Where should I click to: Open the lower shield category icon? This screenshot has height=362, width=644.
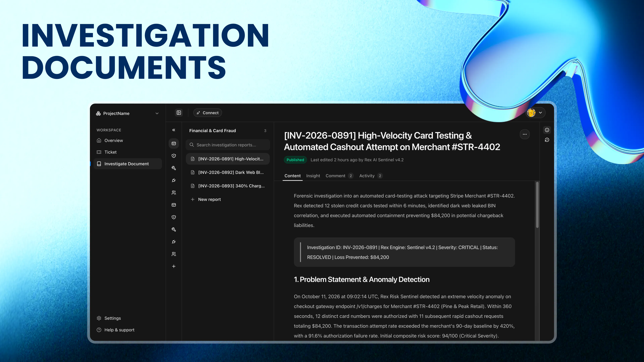click(174, 217)
